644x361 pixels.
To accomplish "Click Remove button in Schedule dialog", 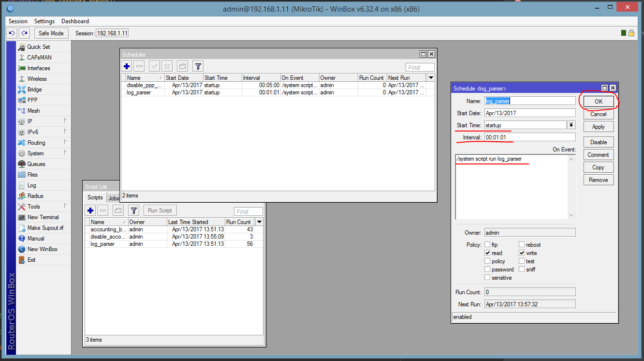I will pyautogui.click(x=599, y=180).
